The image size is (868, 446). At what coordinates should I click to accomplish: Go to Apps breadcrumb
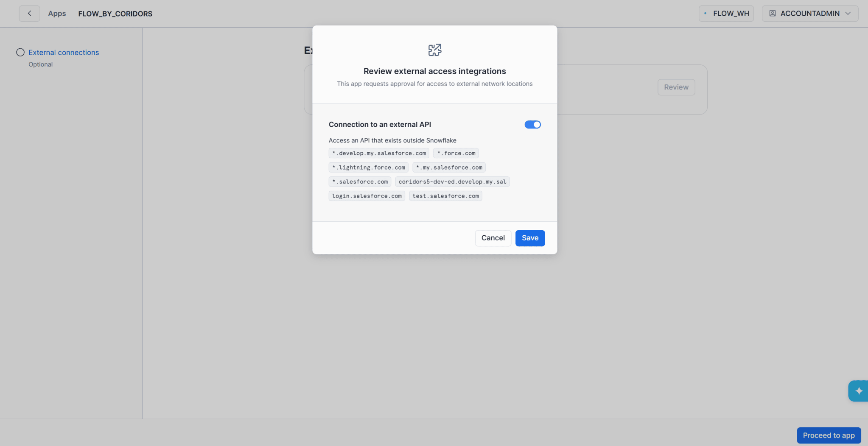[57, 14]
